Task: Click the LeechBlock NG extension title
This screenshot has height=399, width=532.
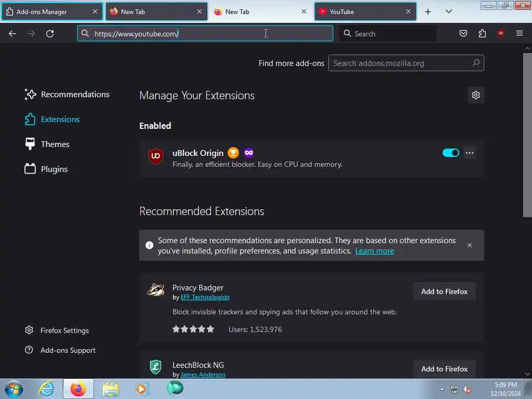Action: click(x=198, y=365)
